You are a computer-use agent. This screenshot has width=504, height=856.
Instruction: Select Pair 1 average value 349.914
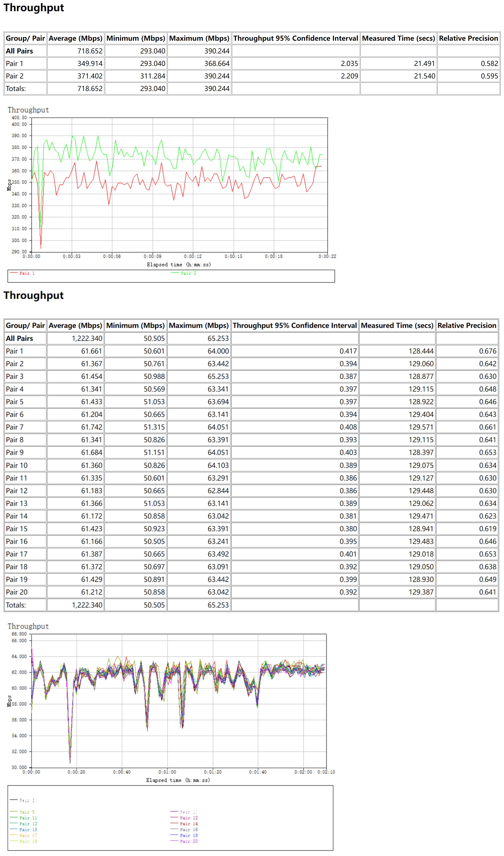pyautogui.click(x=90, y=64)
